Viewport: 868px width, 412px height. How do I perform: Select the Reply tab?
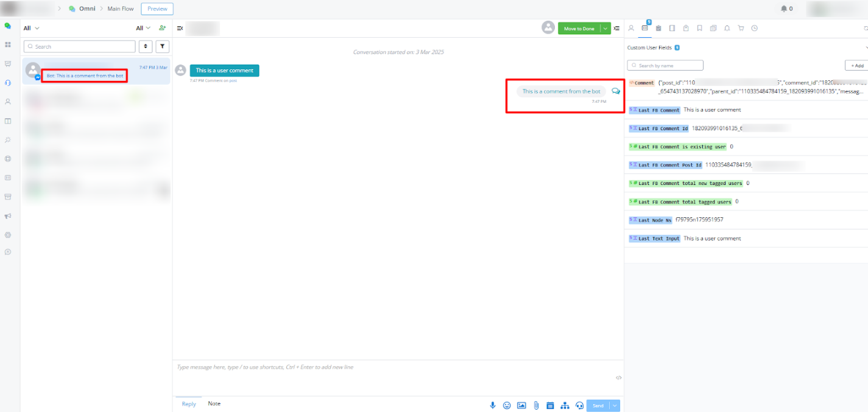click(189, 404)
